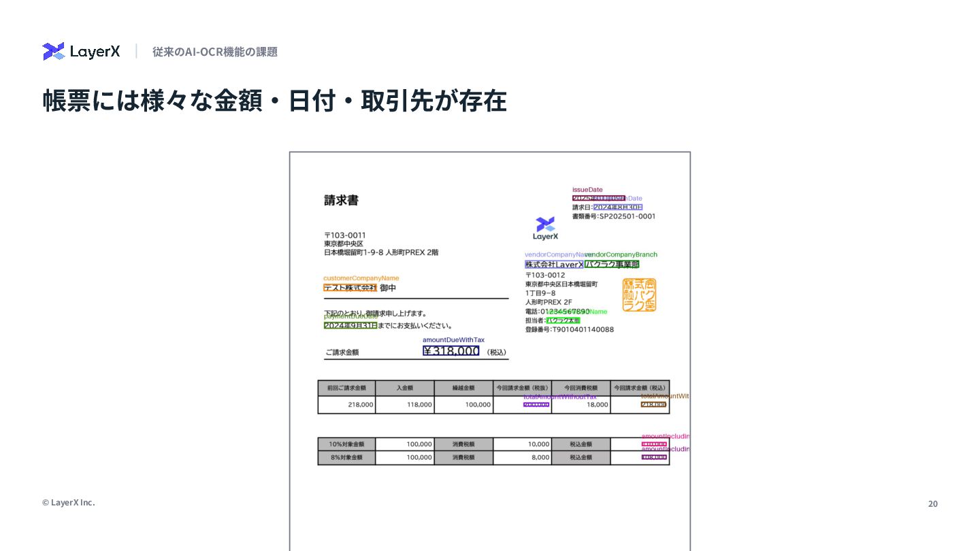Screen dimensions: 980x551
Task: Click the boxed contact name バクラク太郎
Action: click(563, 320)
